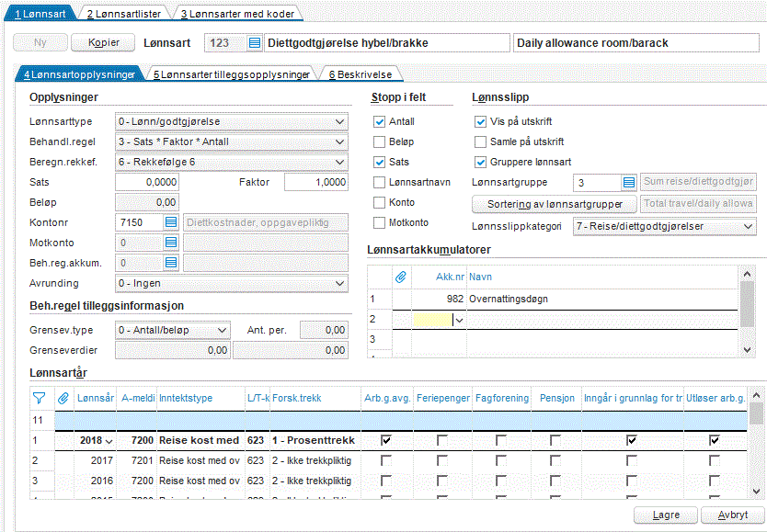Screen dimensions: 767x532
Task: Open the Beh.reg.akkum. lookup list icon
Action: (x=171, y=263)
